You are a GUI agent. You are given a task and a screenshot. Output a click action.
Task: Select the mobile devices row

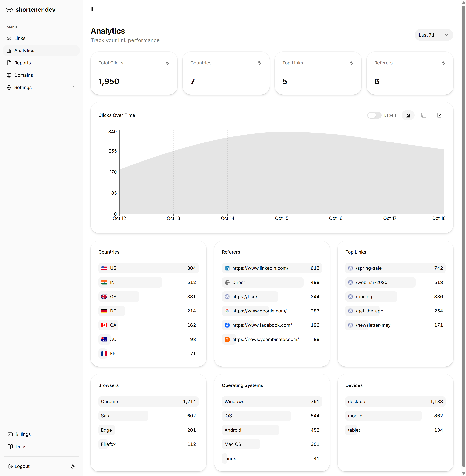395,416
